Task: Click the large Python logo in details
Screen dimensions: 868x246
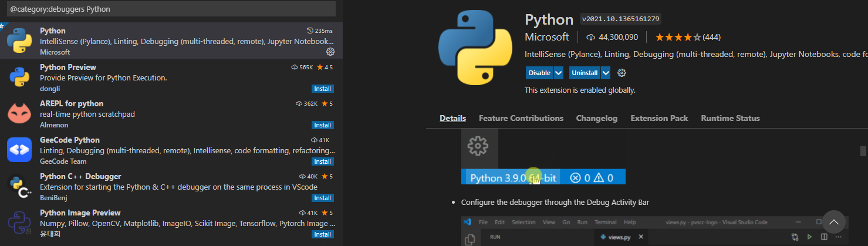Action: click(x=475, y=49)
